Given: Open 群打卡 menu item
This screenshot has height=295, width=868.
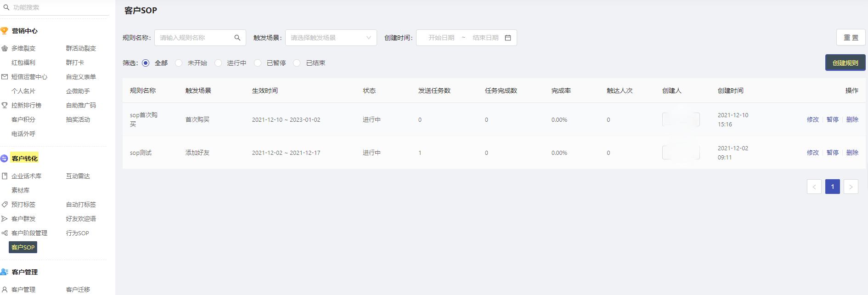Looking at the screenshot, I should pyautogui.click(x=75, y=62).
